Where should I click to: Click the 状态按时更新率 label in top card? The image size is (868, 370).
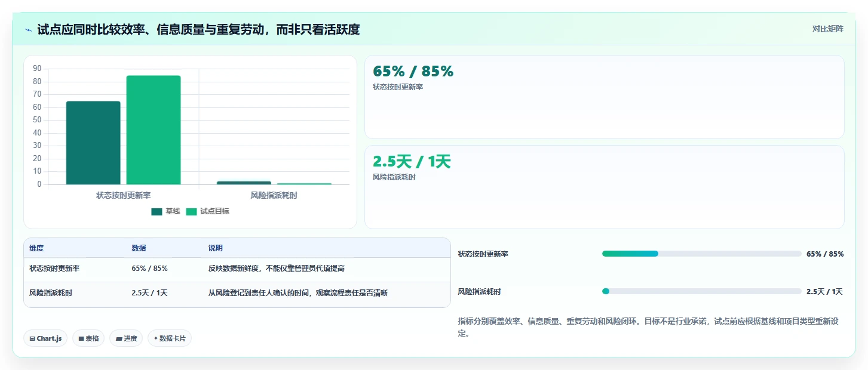[x=398, y=87]
